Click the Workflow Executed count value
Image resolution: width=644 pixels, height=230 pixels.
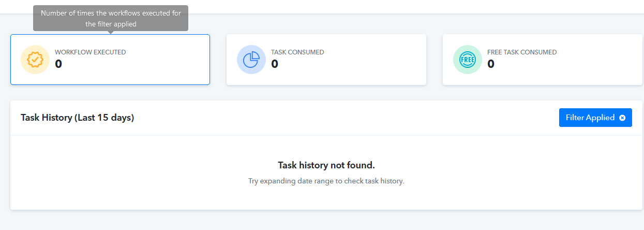(58, 64)
